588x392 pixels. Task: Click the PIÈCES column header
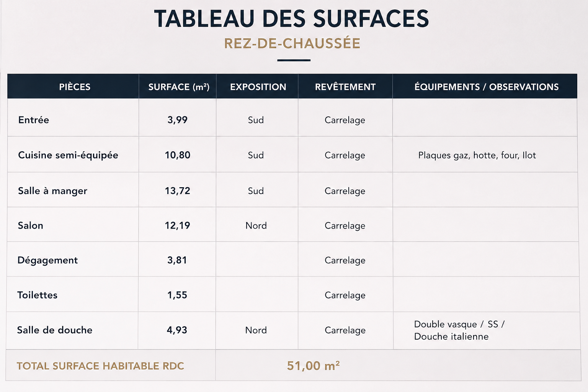(75, 87)
